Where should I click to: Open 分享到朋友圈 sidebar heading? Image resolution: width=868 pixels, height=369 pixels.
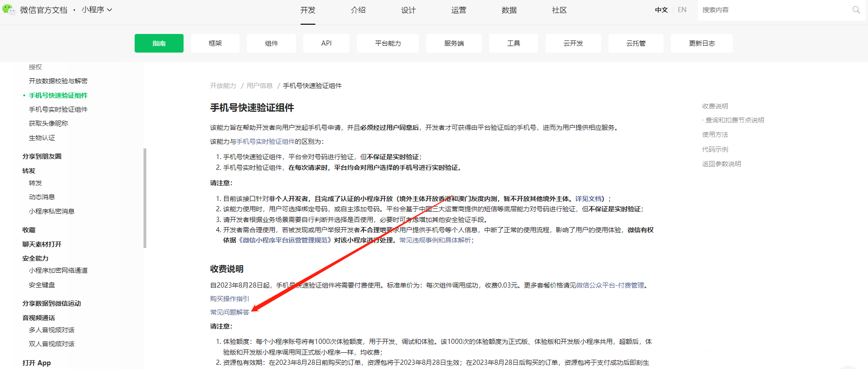[x=42, y=156]
